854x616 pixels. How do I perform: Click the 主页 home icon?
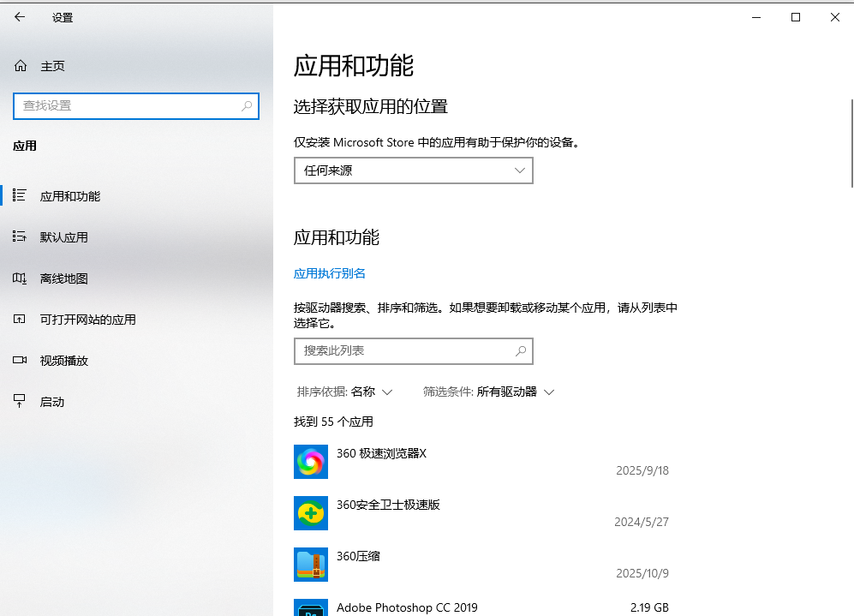tap(20, 65)
